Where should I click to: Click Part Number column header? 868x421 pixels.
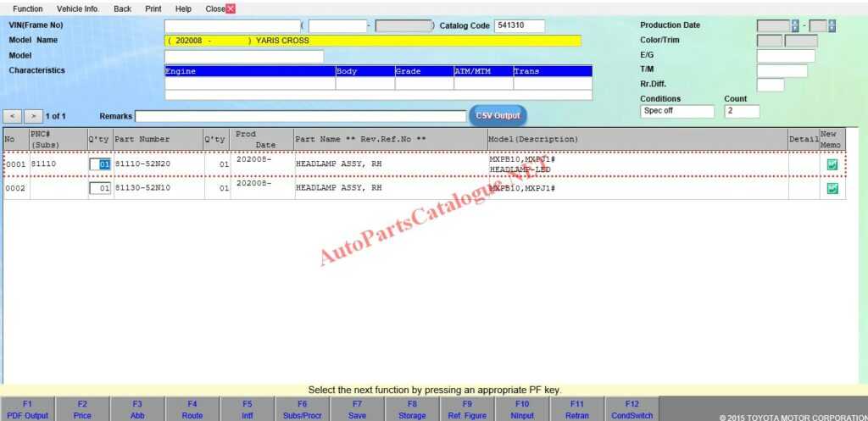click(159, 140)
